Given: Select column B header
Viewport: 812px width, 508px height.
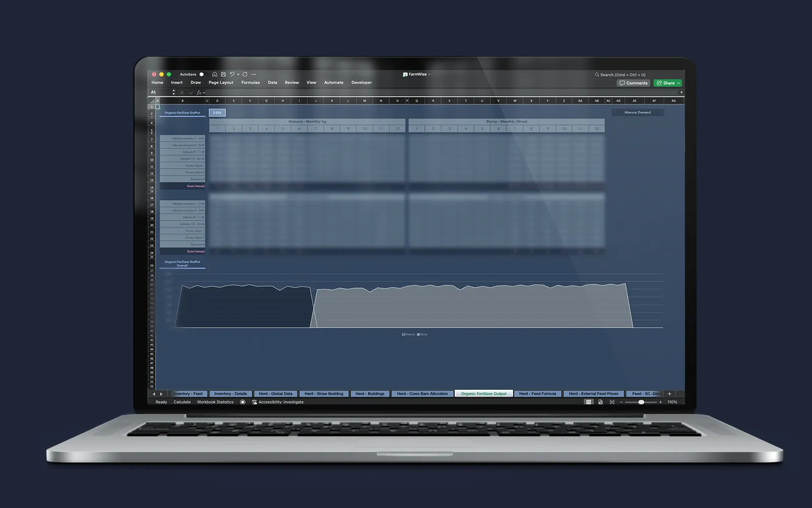Looking at the screenshot, I should tap(182, 101).
